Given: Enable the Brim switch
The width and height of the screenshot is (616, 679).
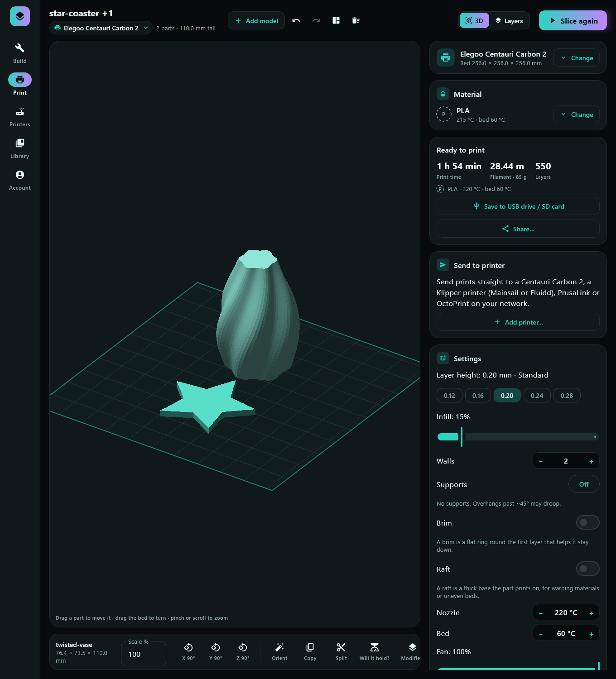Looking at the screenshot, I should pyautogui.click(x=587, y=522).
